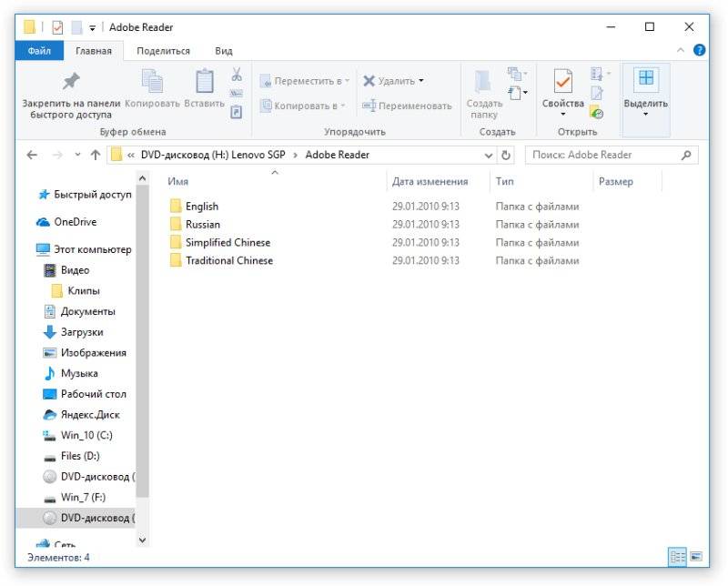Refresh the Adobe Reader folder view

coord(506,155)
